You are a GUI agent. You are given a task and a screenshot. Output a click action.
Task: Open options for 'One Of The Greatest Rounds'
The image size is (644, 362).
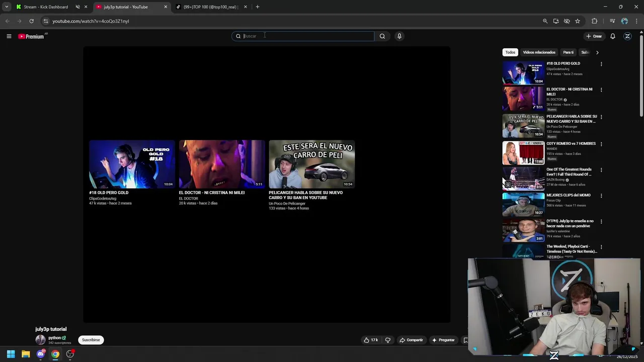(601, 170)
